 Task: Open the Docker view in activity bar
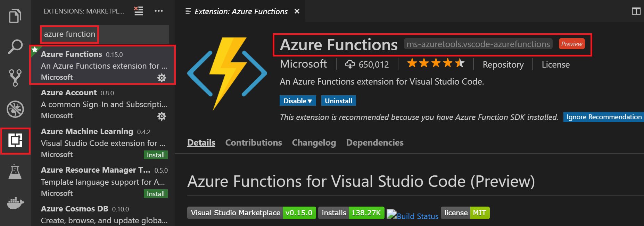click(x=15, y=203)
